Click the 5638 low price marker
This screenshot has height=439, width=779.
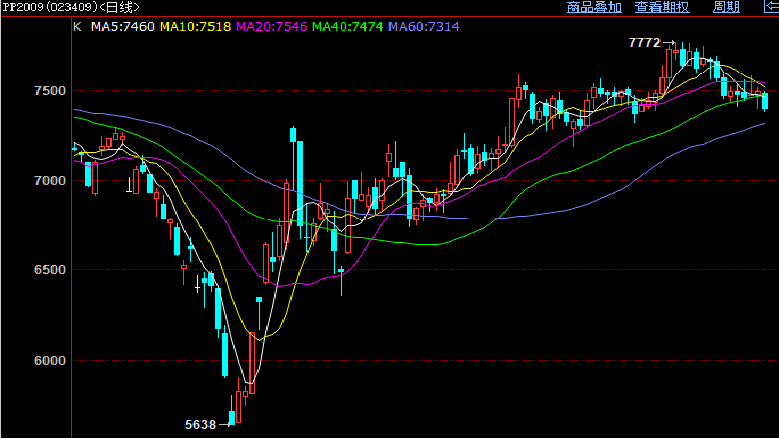click(201, 425)
